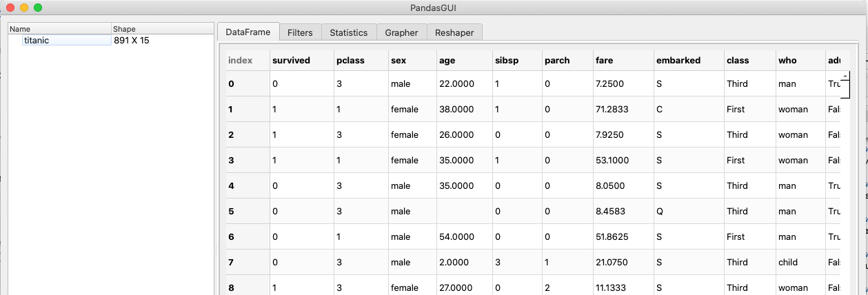Go to the Grapher tab
This screenshot has height=295, width=868.
coord(401,32)
